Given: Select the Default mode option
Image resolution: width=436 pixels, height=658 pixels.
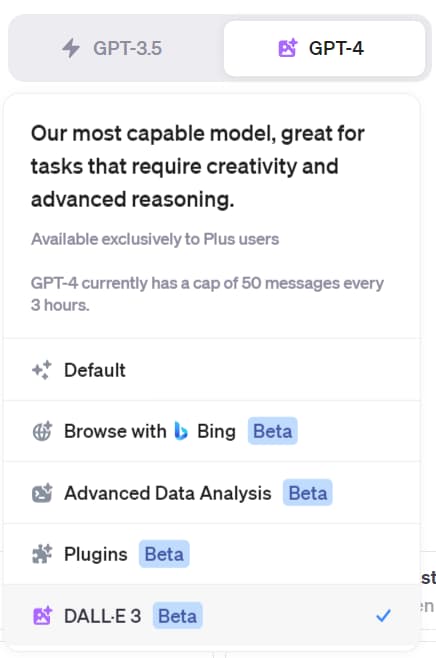Looking at the screenshot, I should click(212, 370).
